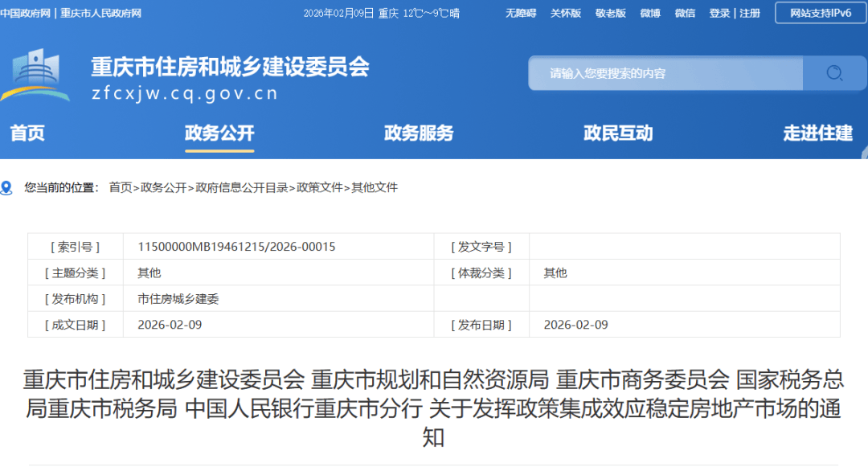This screenshot has width=868, height=467.
Task: Click the 注册 register link
Action: pos(750,14)
